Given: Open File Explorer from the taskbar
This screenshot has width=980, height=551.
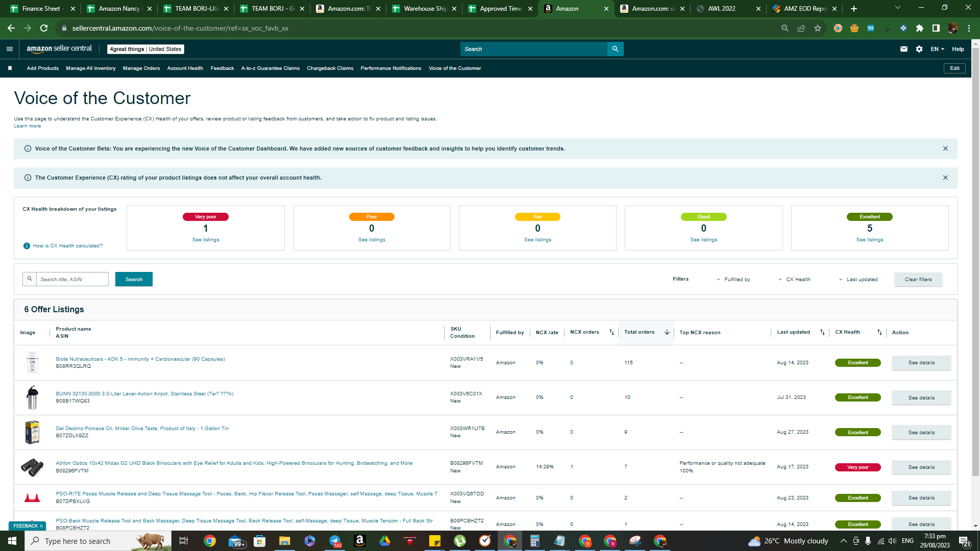Looking at the screenshot, I should tap(284, 541).
